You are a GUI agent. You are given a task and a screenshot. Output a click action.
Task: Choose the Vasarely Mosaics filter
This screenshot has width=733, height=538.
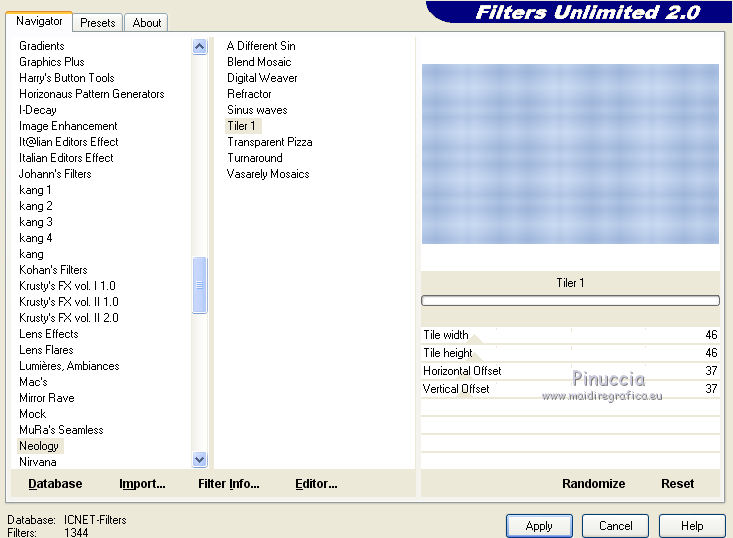[268, 174]
